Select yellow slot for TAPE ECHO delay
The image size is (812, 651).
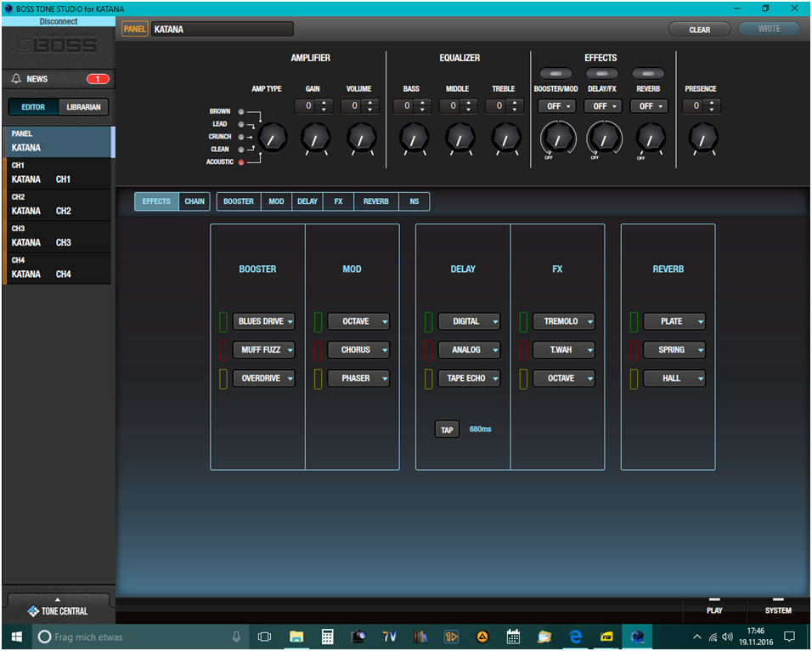click(x=428, y=379)
